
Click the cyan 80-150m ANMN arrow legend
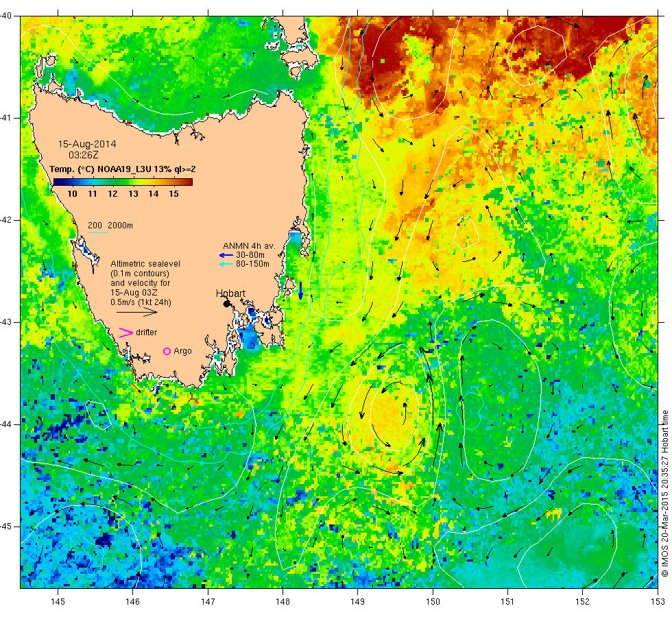click(226, 265)
